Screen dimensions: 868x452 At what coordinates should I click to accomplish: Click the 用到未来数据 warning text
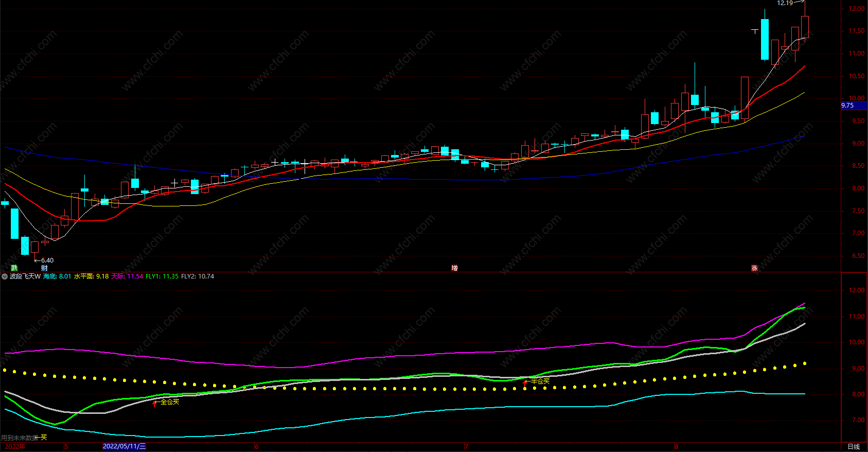click(x=19, y=438)
